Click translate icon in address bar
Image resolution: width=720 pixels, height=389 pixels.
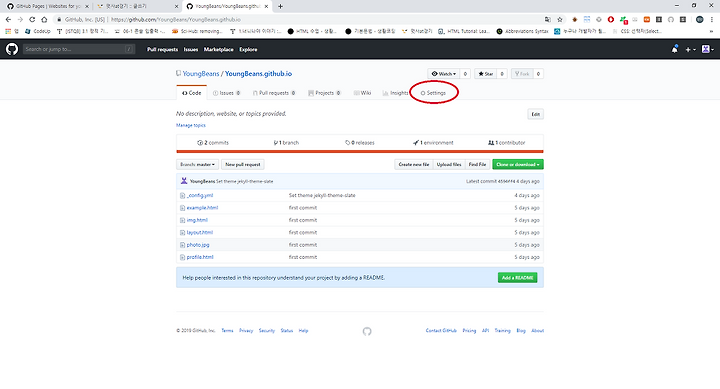point(548,19)
